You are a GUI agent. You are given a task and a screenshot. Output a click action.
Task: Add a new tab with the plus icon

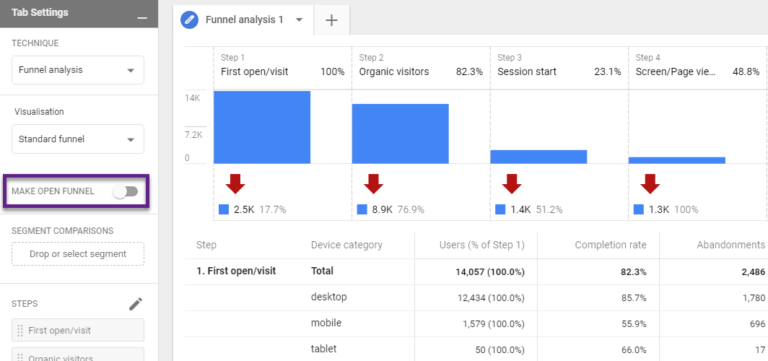pos(332,20)
